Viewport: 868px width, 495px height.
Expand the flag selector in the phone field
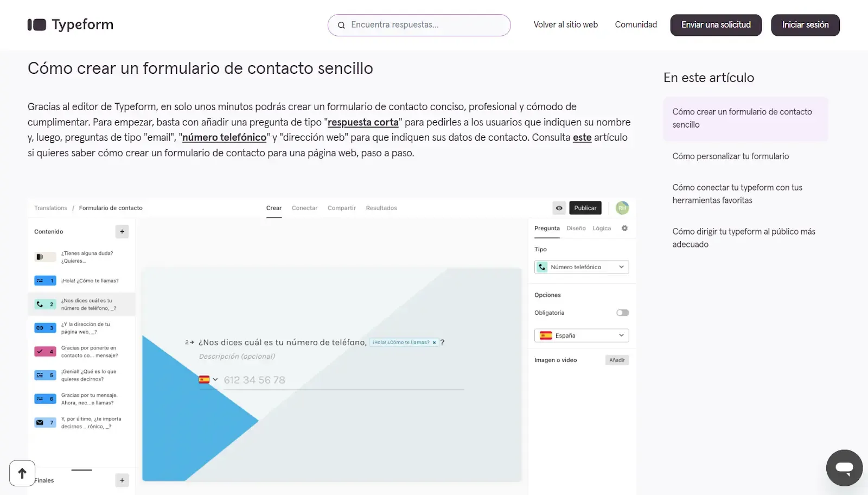[x=208, y=380]
